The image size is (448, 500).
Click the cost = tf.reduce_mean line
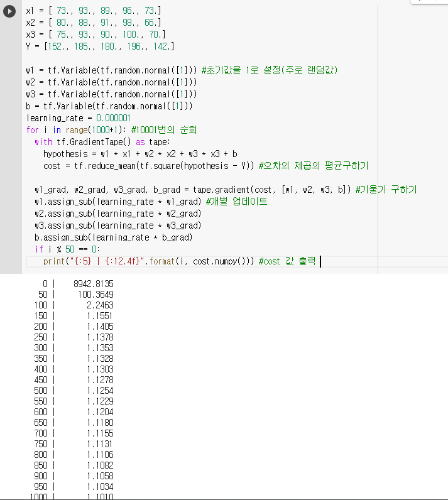[x=206, y=166]
